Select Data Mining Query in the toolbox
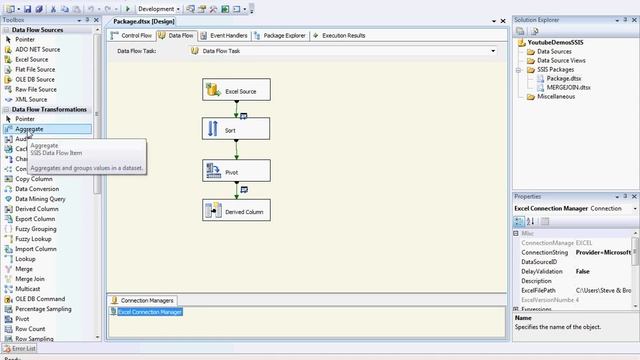 click(x=40, y=199)
